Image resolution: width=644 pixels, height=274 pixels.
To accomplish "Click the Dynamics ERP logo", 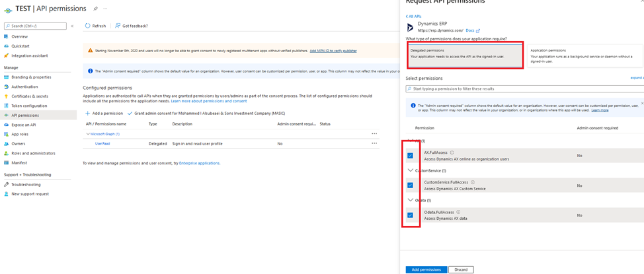I will coord(410,28).
